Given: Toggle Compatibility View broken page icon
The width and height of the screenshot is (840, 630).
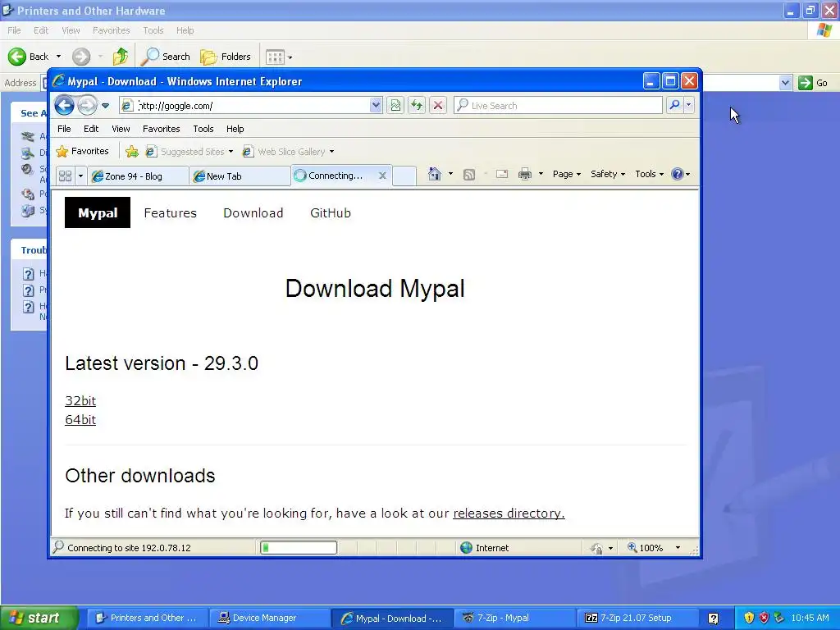Looking at the screenshot, I should [x=395, y=106].
